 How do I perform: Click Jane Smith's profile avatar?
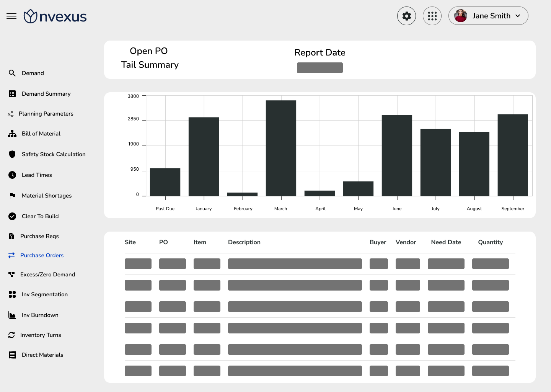[461, 16]
